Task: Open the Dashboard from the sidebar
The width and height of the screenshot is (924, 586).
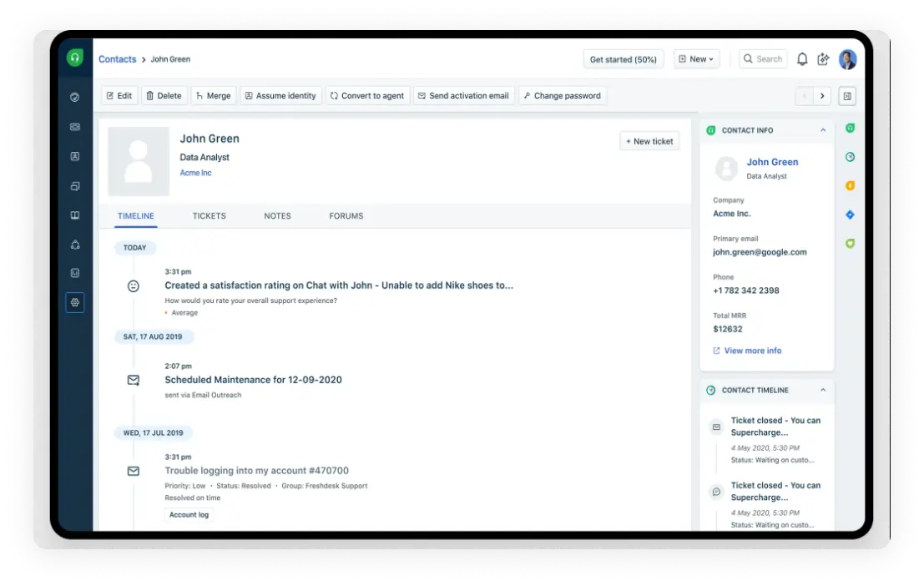Action: [x=74, y=98]
